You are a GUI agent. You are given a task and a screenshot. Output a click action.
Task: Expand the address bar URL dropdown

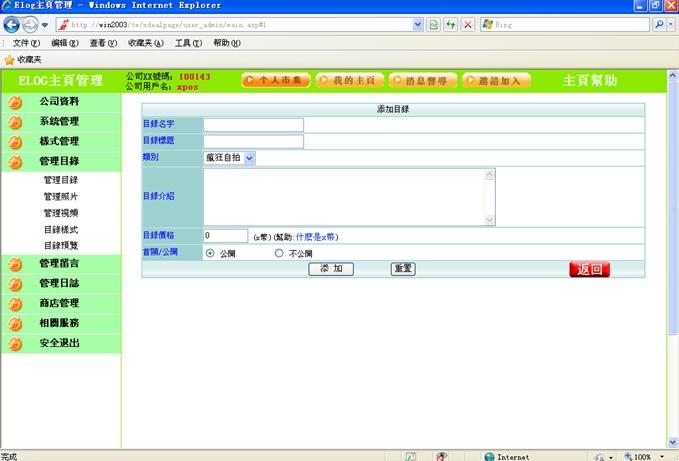click(417, 24)
